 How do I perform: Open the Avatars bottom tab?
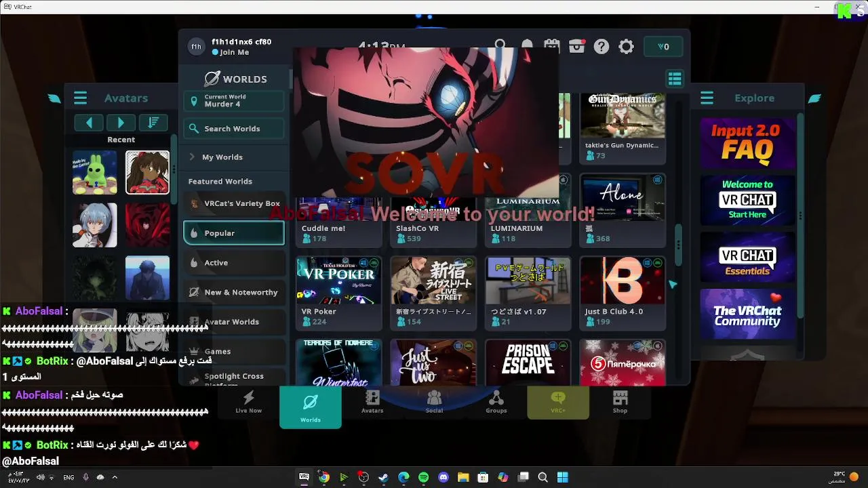372,402
